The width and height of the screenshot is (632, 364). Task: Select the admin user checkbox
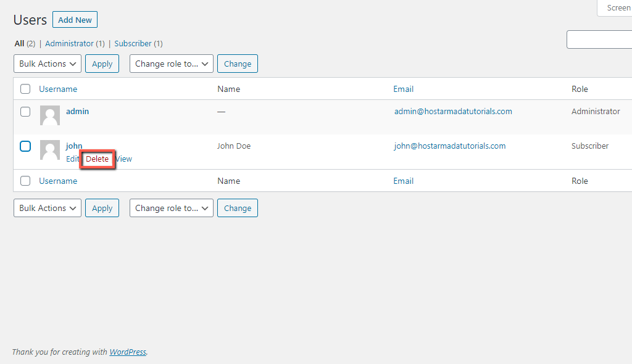[25, 112]
